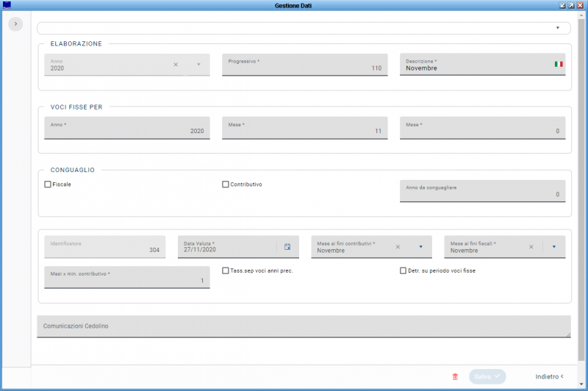This screenshot has height=391, width=588.
Task: Click the Italian flag language icon
Action: tap(559, 64)
